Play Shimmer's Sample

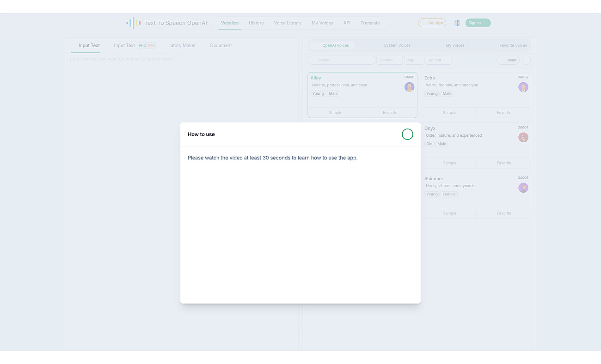449,213
